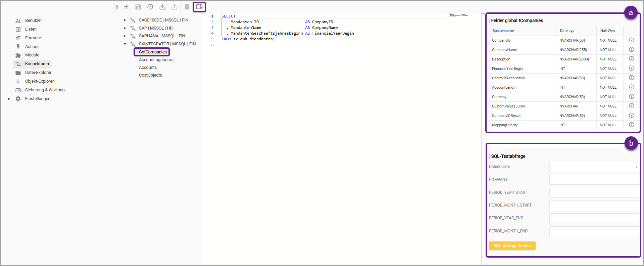644x266 pixels.
Task: Toggle the side panel layout icon
Action: tap(199, 7)
